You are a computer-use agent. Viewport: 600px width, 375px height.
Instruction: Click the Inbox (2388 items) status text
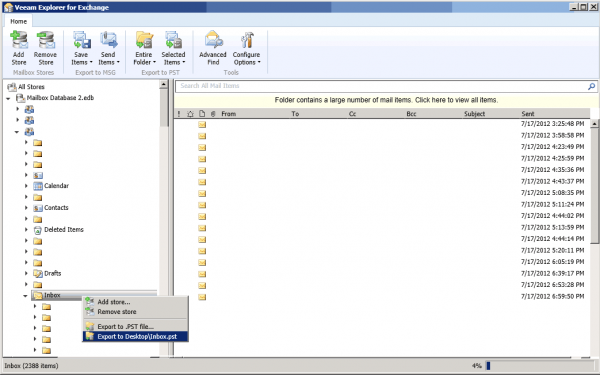click(x=31, y=366)
